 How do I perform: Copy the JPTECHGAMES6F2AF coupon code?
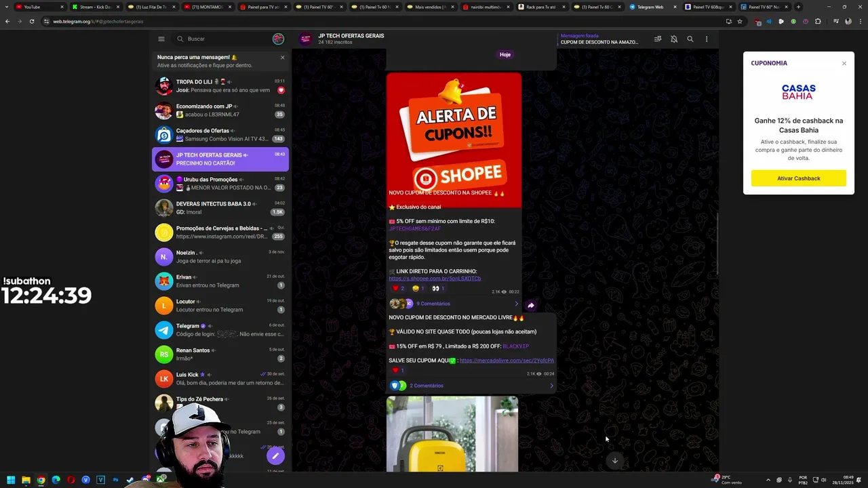(414, 228)
